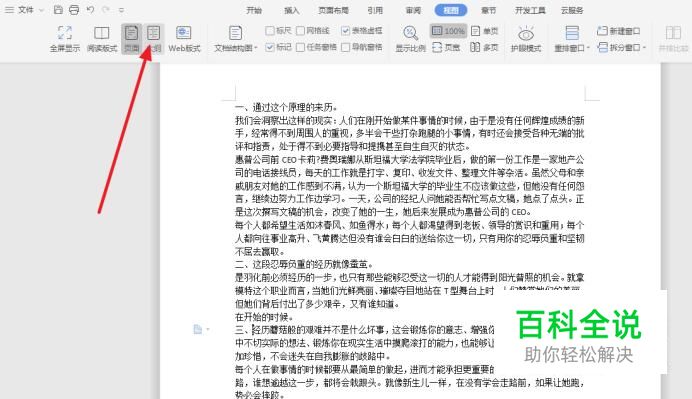
Task: Switch to the 页面布局 tab
Action: click(333, 10)
